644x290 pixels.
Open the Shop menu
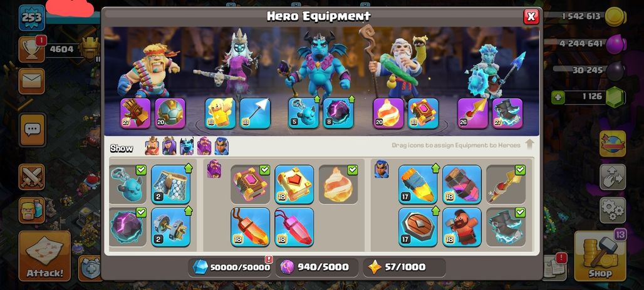[x=600, y=256]
